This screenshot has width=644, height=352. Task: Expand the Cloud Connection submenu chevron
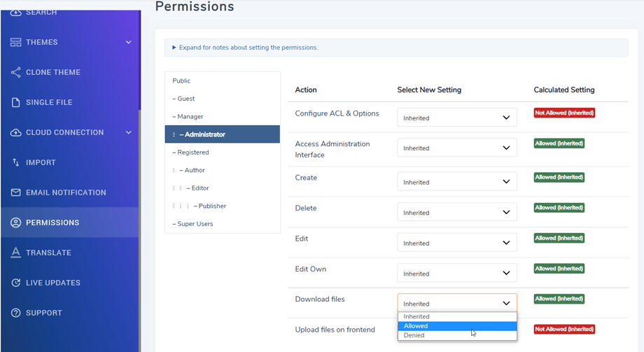click(x=128, y=132)
